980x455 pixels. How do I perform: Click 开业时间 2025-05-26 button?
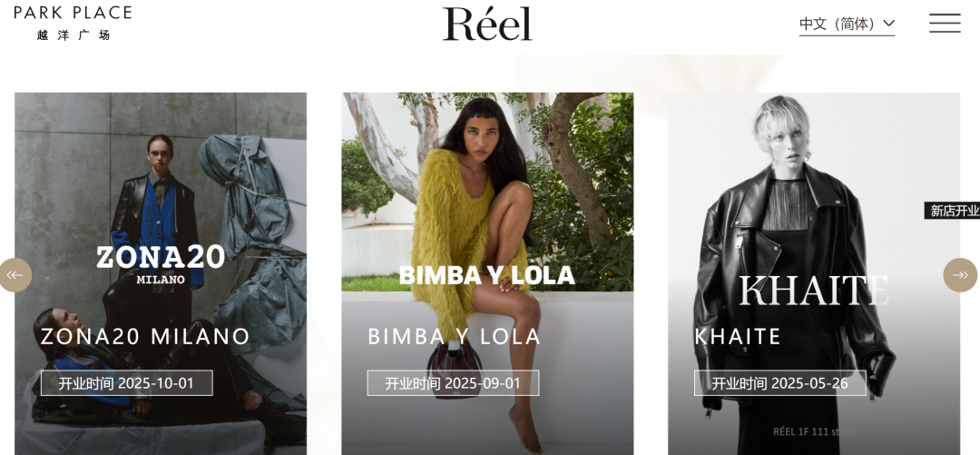(x=780, y=383)
